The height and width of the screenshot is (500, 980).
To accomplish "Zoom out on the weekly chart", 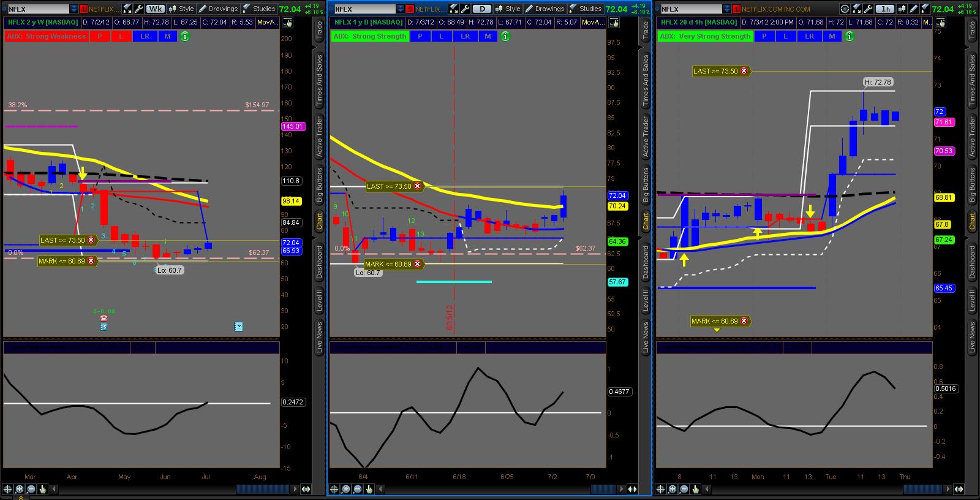I will [31, 489].
